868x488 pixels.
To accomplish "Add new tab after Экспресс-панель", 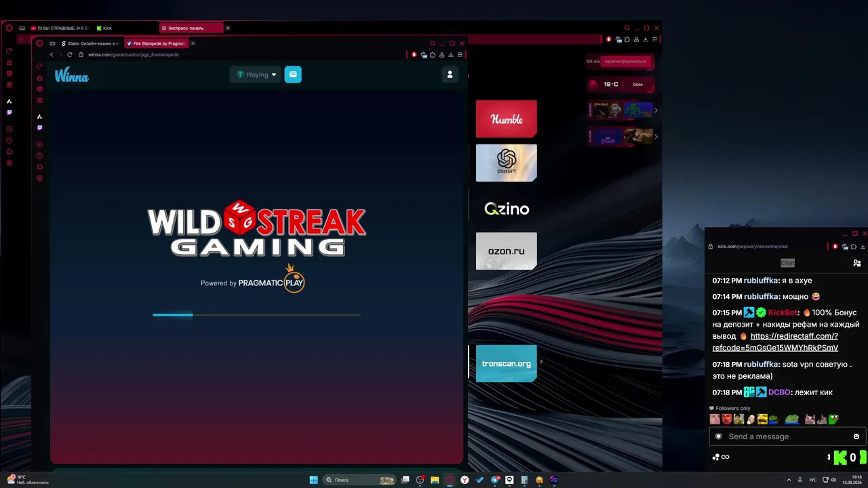I will (228, 28).
